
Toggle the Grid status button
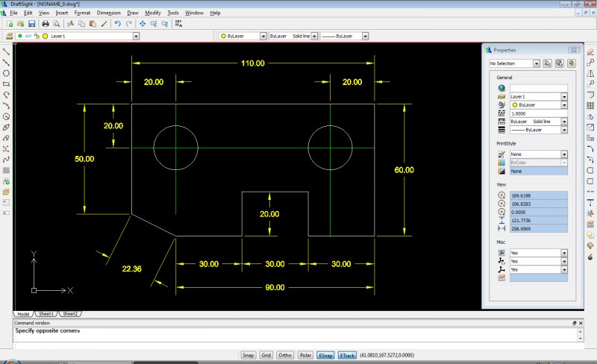click(x=266, y=355)
